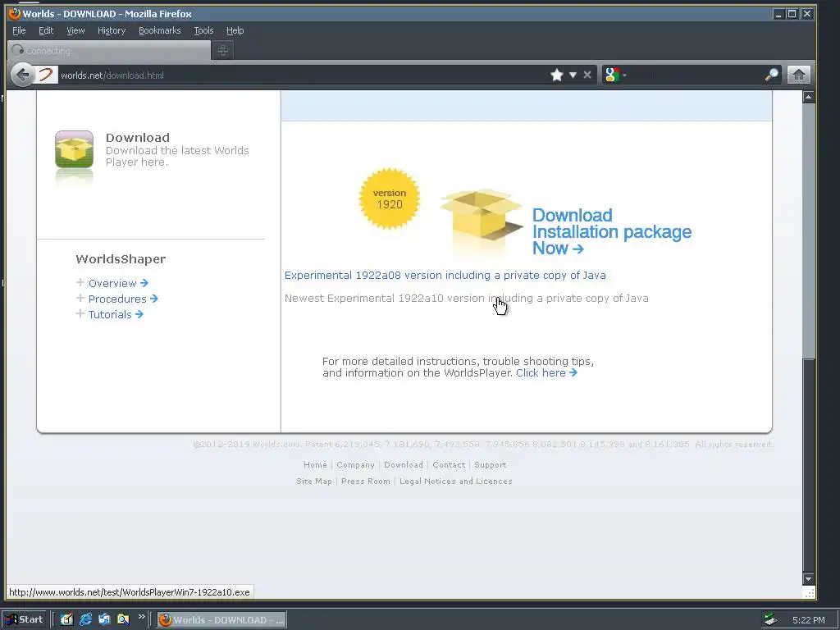Viewport: 840px width, 630px height.
Task: Click Download Installation package Now link
Action: 612,231
